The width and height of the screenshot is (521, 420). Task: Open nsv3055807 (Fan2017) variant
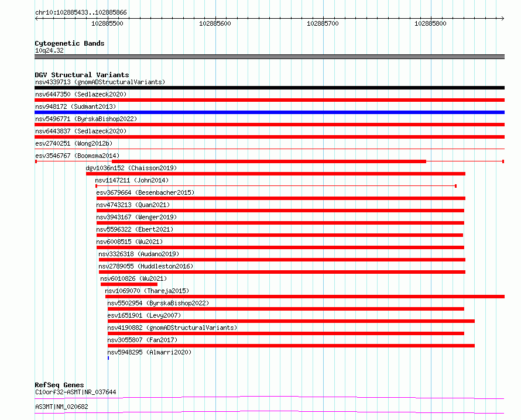click(143, 340)
